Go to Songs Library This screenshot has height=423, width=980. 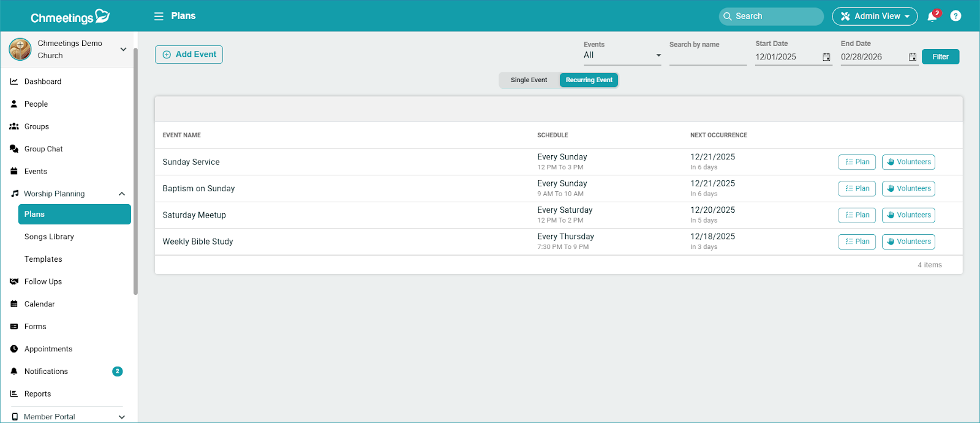(x=49, y=237)
